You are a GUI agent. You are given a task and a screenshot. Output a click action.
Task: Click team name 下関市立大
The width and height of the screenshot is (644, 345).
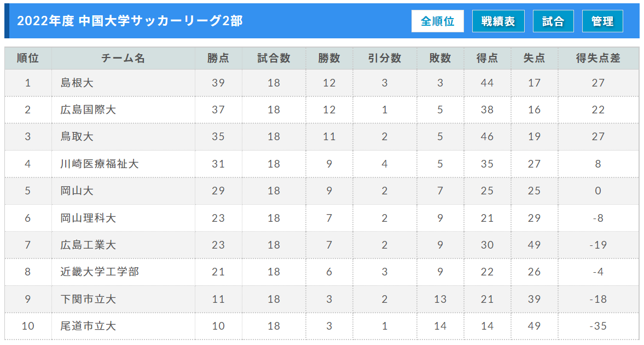pos(88,299)
